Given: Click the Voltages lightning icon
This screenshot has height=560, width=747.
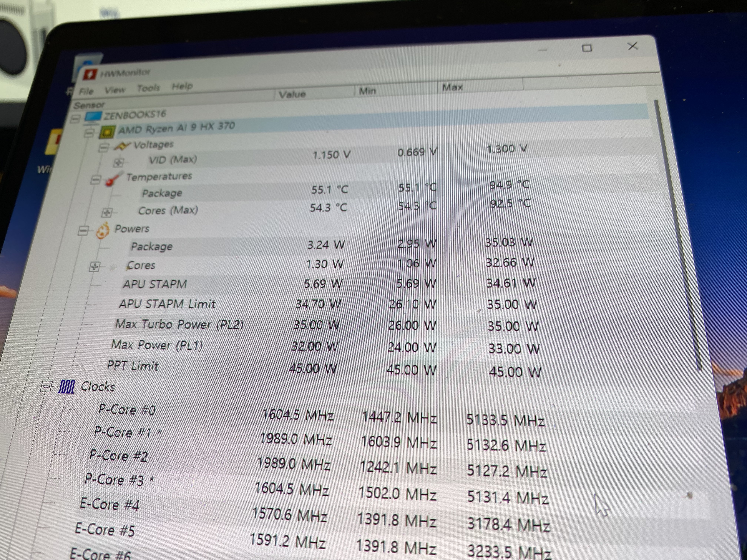Looking at the screenshot, I should coord(122,146).
